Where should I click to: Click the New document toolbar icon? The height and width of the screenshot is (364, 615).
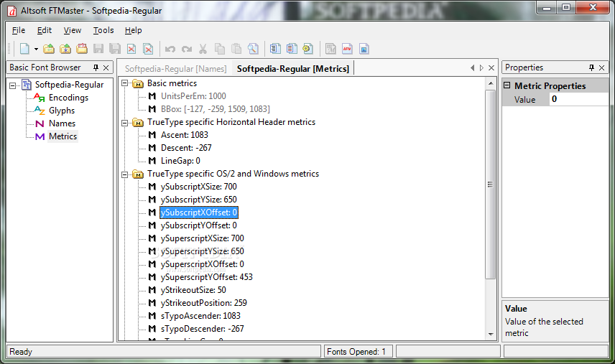point(24,49)
